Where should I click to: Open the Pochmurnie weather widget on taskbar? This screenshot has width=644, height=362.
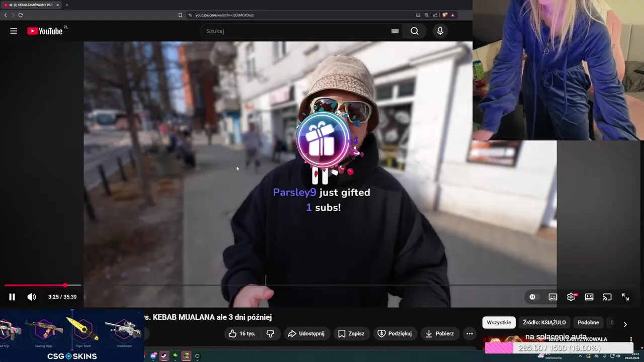[x=548, y=356]
